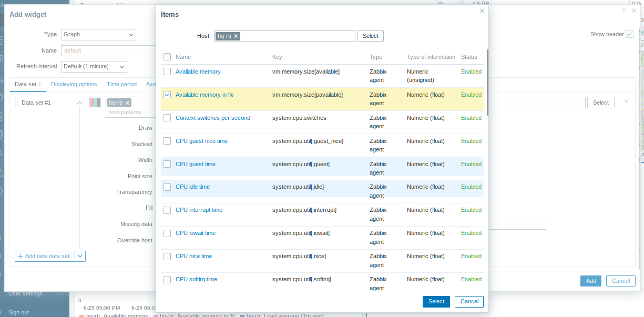Click the Add widget help question mark
Image resolution: width=644 pixels, height=317 pixels.
coord(623,11)
